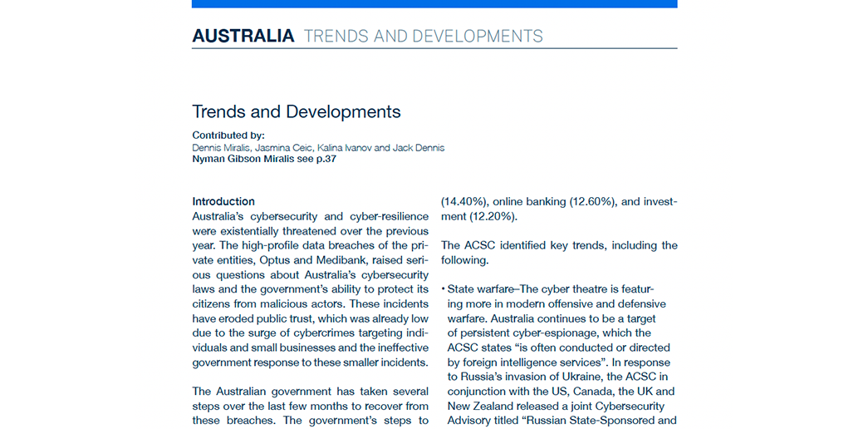Viewport: 868px width, 429px height.
Task: Click the line 'by foreign intelligence services". In response'
Action: pyautogui.click(x=558, y=363)
